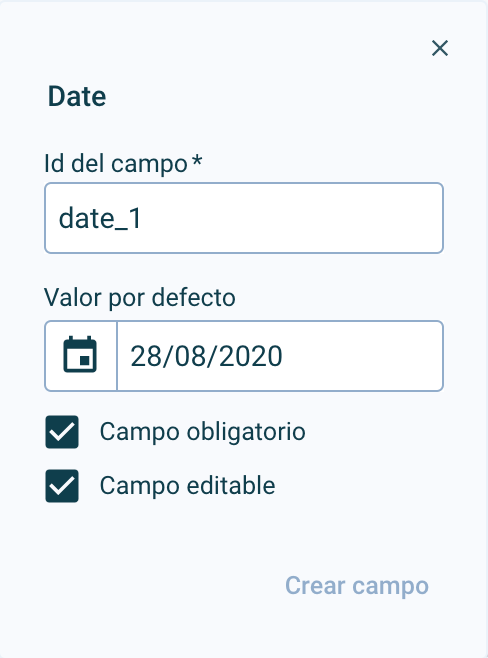Image resolution: width=488 pixels, height=658 pixels.
Task: Click the 28/08/2020 default value field
Action: [x=280, y=356]
